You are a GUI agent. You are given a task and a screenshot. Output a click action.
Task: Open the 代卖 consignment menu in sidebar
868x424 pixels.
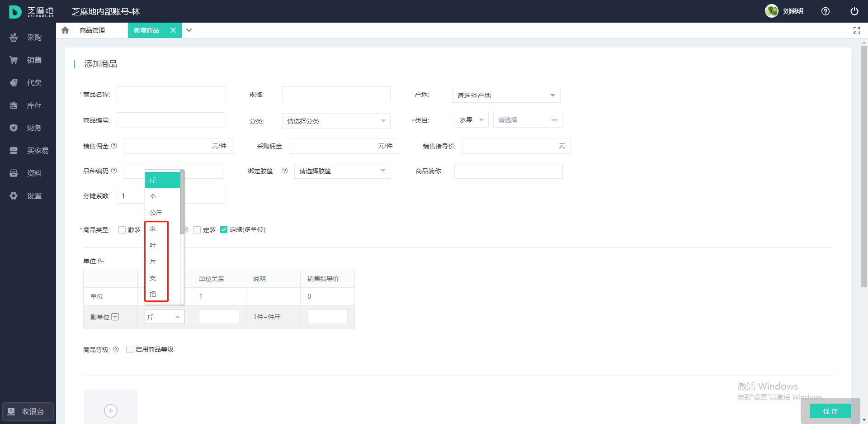tap(28, 83)
